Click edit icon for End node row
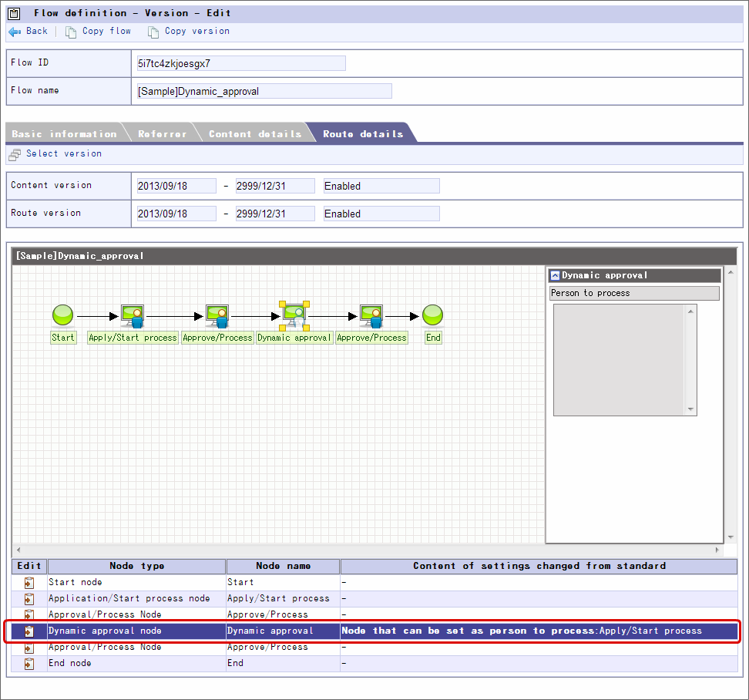The height and width of the screenshot is (700, 749). click(x=29, y=664)
